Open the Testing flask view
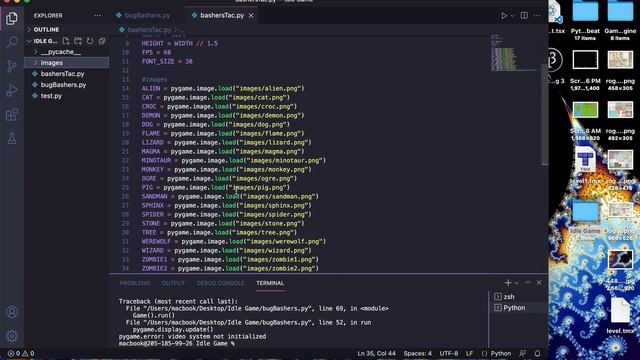640x360 pixels. point(12,139)
